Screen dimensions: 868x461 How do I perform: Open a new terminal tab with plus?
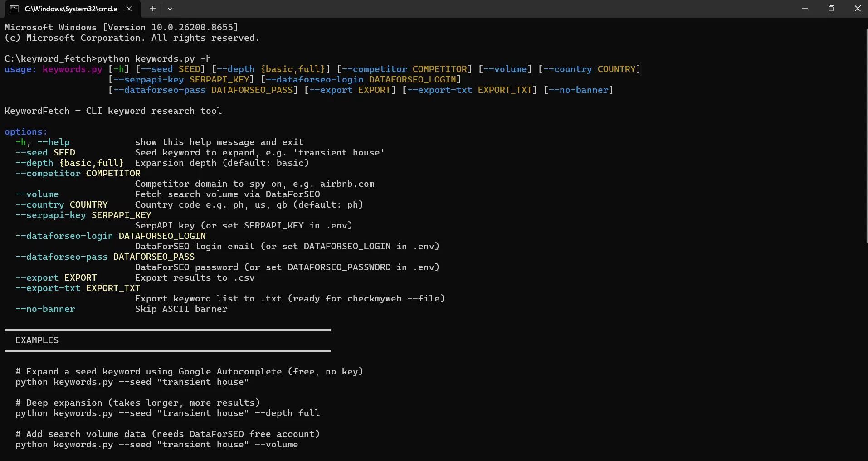pyautogui.click(x=153, y=9)
